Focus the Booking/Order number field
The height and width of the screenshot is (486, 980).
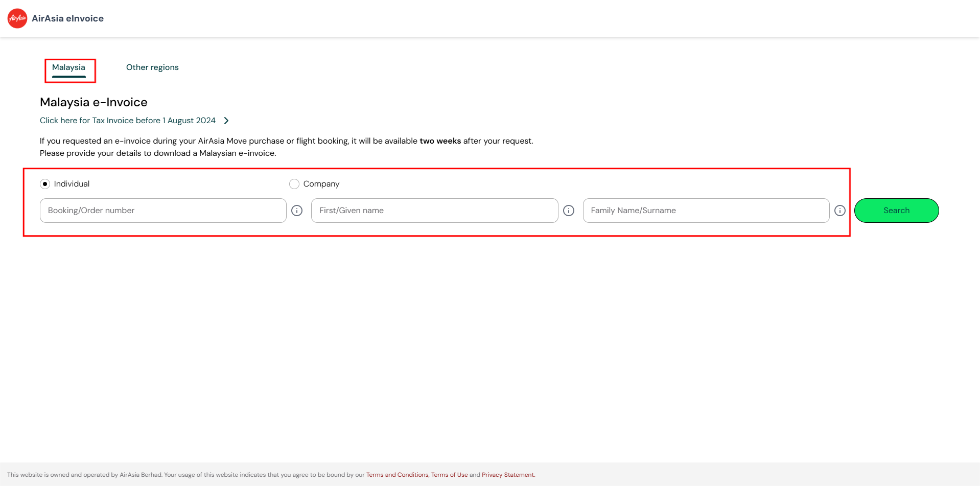(163, 211)
